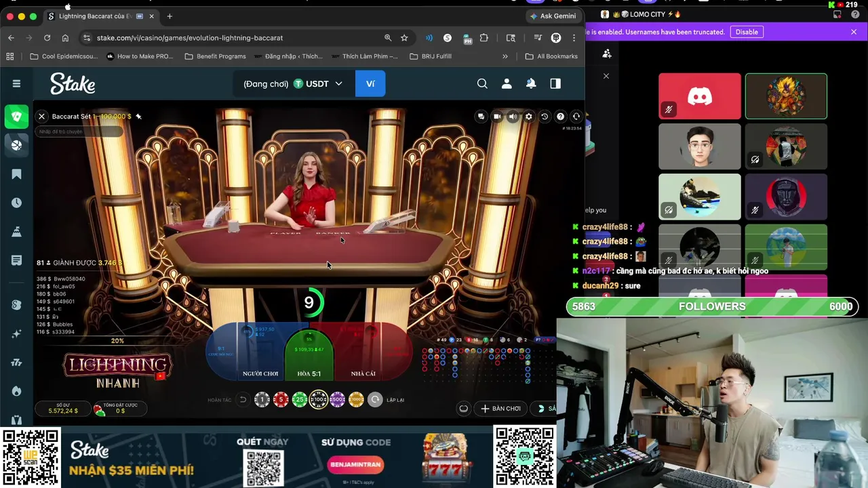
Task: Open Stake Originals S sidebar icon
Action: tap(16, 305)
